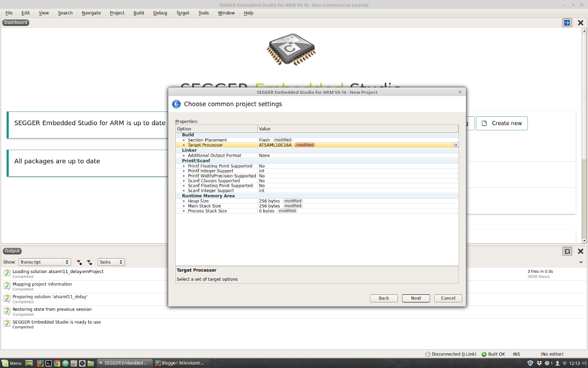The image size is (588, 368).
Task: Click the Disconnected J-Link status indicator
Action: point(451,354)
